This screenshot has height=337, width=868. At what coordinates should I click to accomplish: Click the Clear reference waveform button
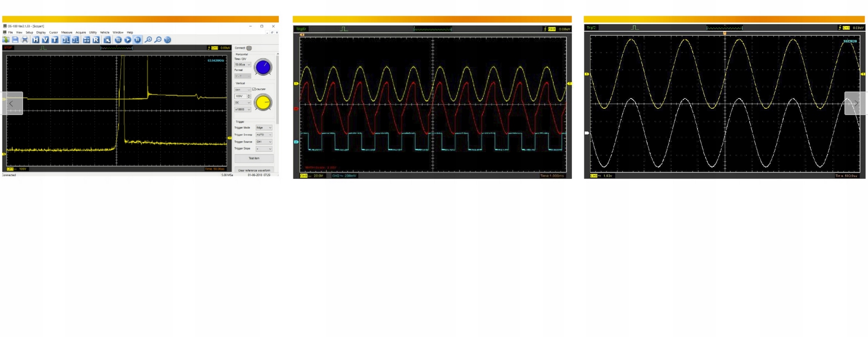point(254,170)
